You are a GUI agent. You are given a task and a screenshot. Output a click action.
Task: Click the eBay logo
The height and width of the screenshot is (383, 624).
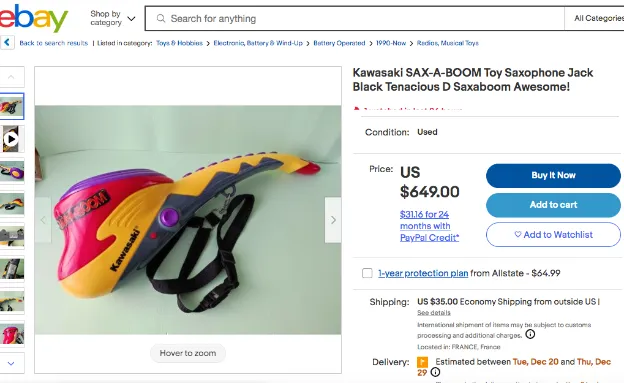pos(33,18)
